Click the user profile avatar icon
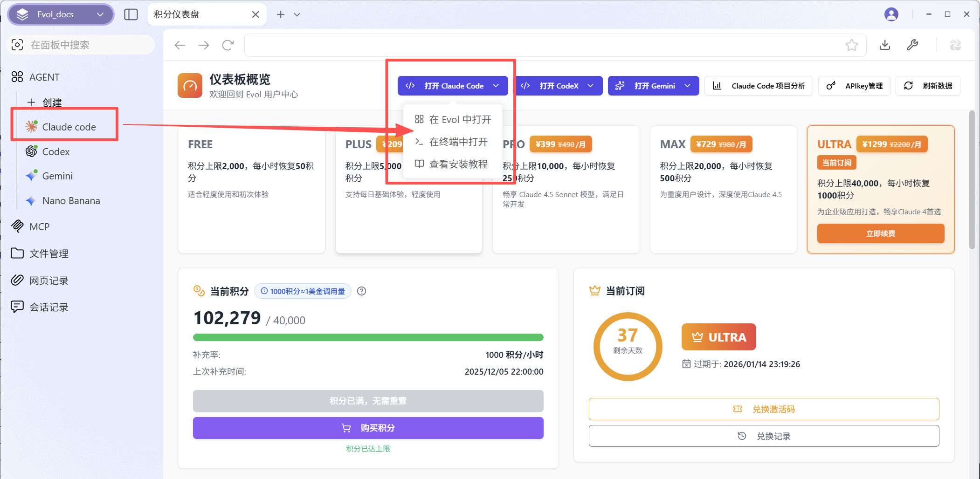Viewport: 980px width, 479px height. click(891, 14)
